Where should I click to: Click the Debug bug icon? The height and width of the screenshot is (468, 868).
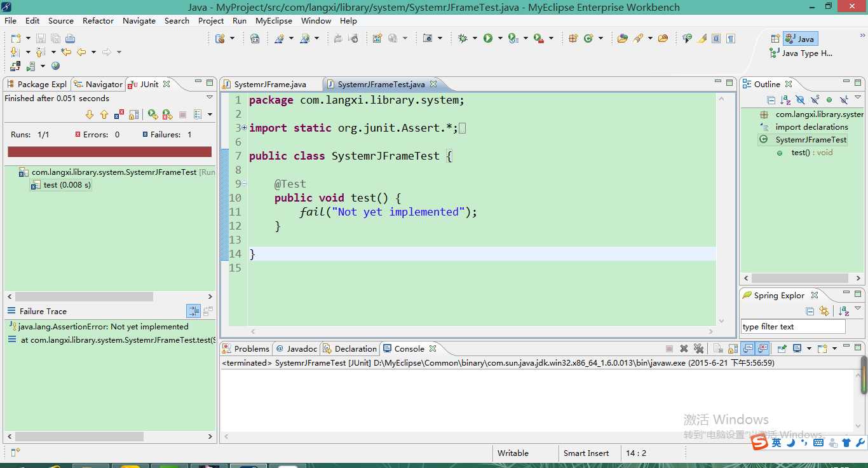pos(463,38)
